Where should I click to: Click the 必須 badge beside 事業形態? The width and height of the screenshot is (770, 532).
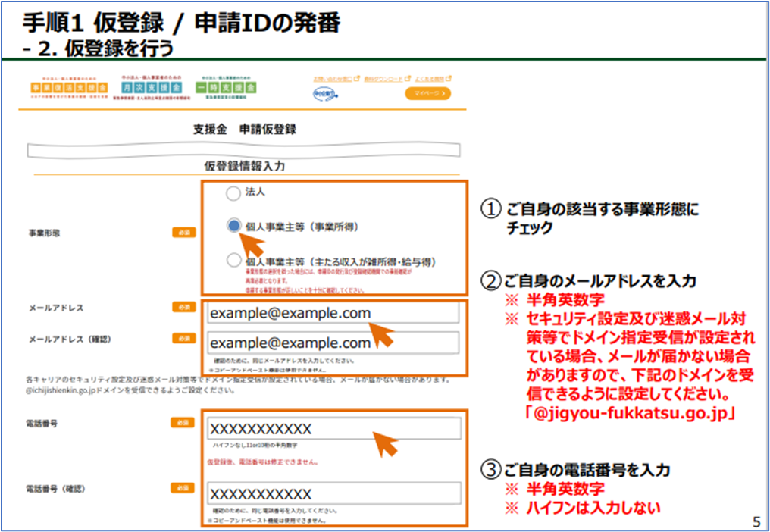tap(183, 233)
